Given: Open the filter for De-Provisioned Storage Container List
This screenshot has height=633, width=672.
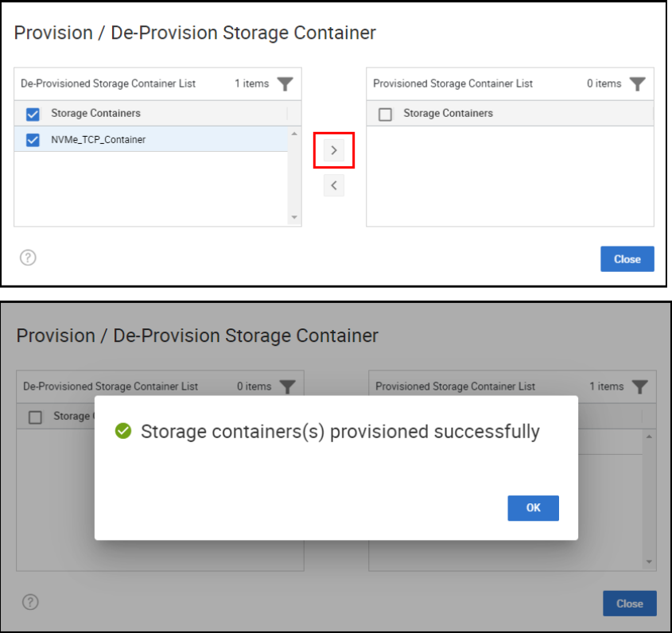Looking at the screenshot, I should tap(286, 83).
